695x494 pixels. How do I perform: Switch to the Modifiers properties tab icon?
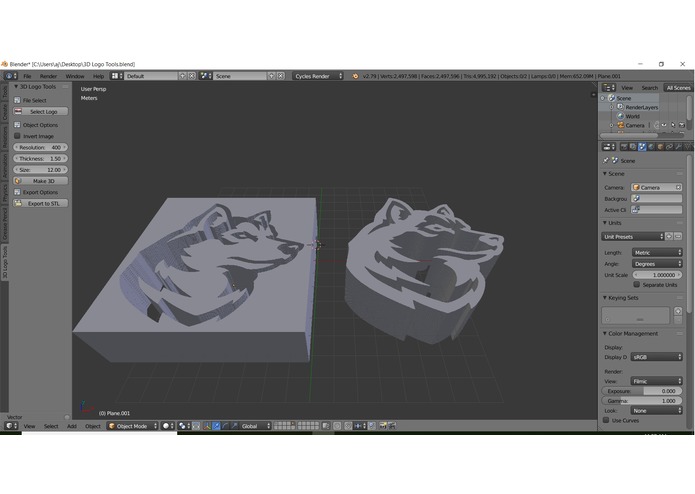(678, 147)
